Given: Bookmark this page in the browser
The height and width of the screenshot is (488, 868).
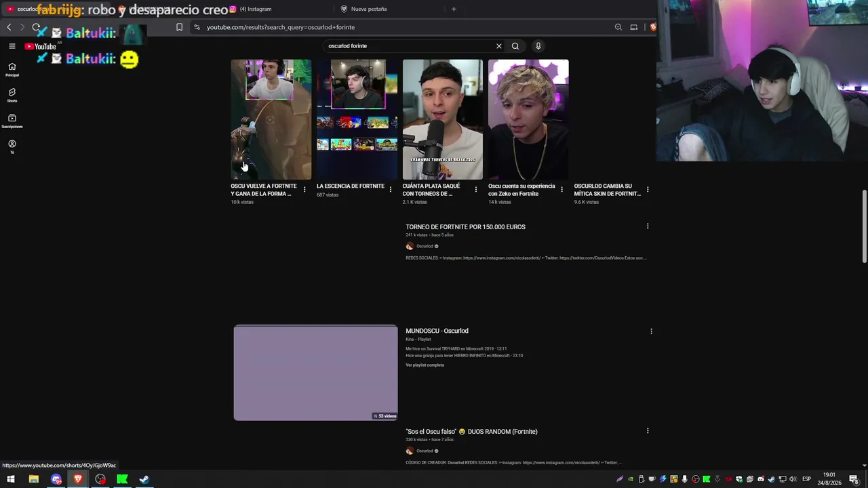Looking at the screenshot, I should 179,27.
